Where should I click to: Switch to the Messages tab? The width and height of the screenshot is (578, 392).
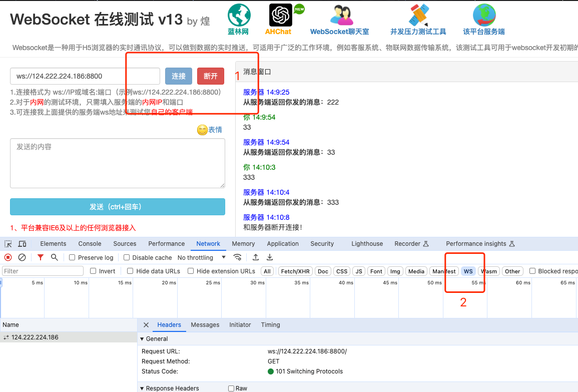pyautogui.click(x=205, y=324)
